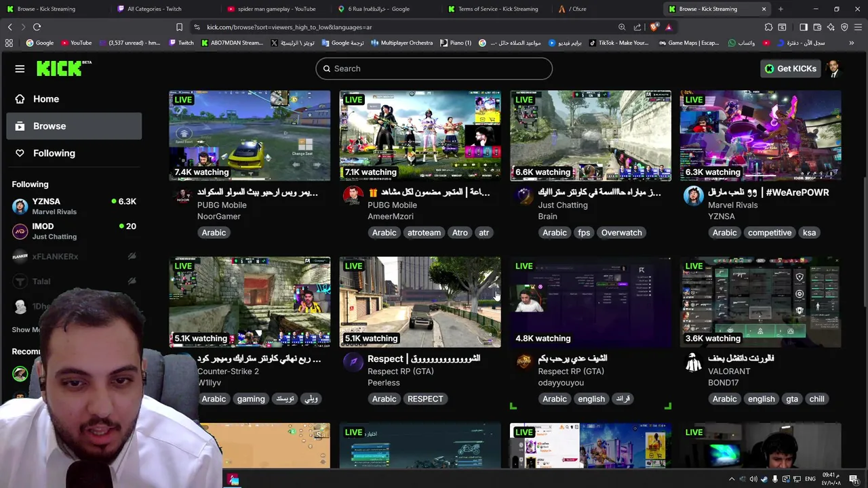Open the NoorGamer PUBG Mobile stream thumbnail
This screenshot has width=868, height=488.
point(250,136)
